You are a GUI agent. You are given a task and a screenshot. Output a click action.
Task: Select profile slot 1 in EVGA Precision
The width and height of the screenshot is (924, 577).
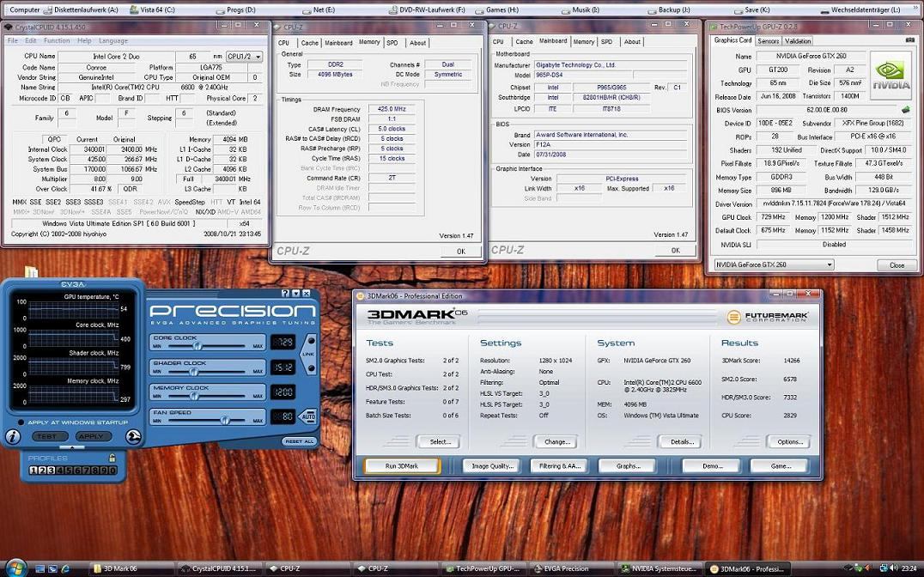point(33,470)
